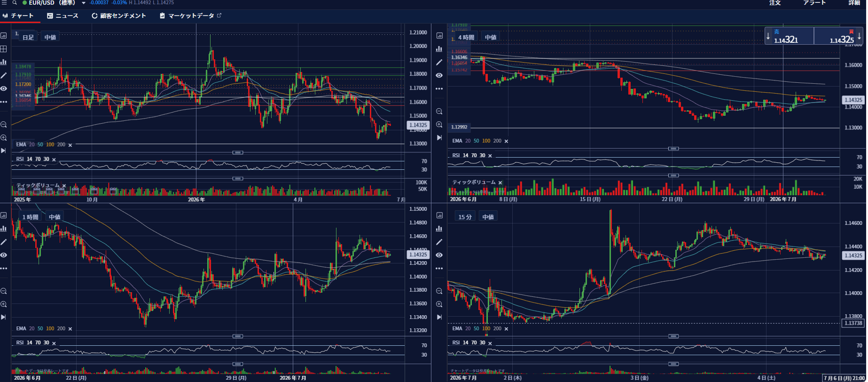The image size is (868, 382).
Task: Switch to the チャート tab
Action: pos(20,16)
